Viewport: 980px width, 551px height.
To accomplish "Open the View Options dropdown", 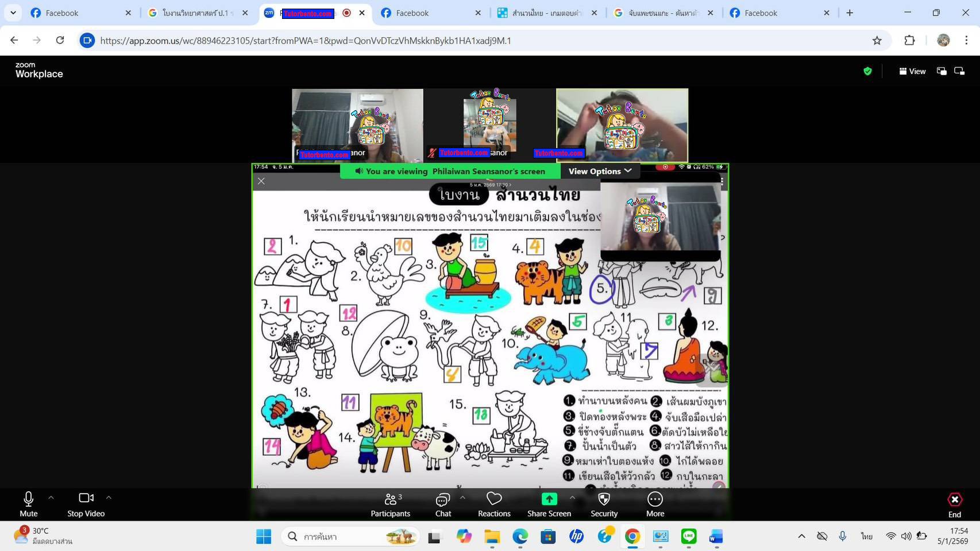I will tap(600, 170).
